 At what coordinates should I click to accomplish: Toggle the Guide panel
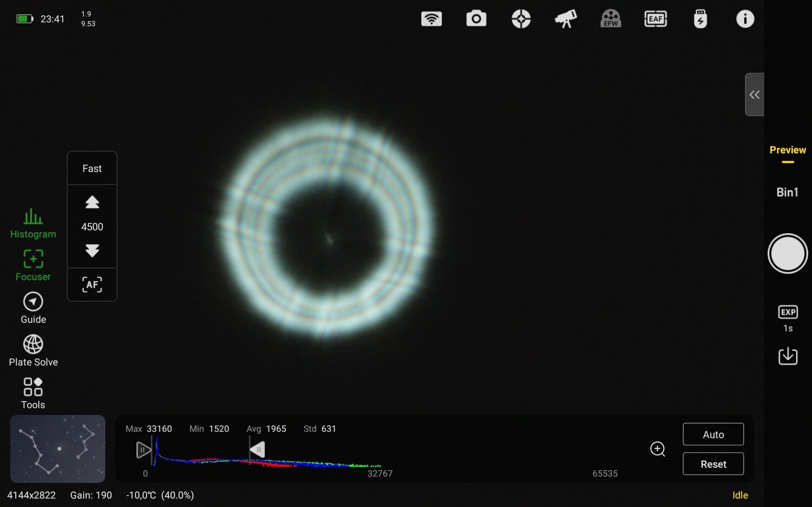click(x=33, y=308)
